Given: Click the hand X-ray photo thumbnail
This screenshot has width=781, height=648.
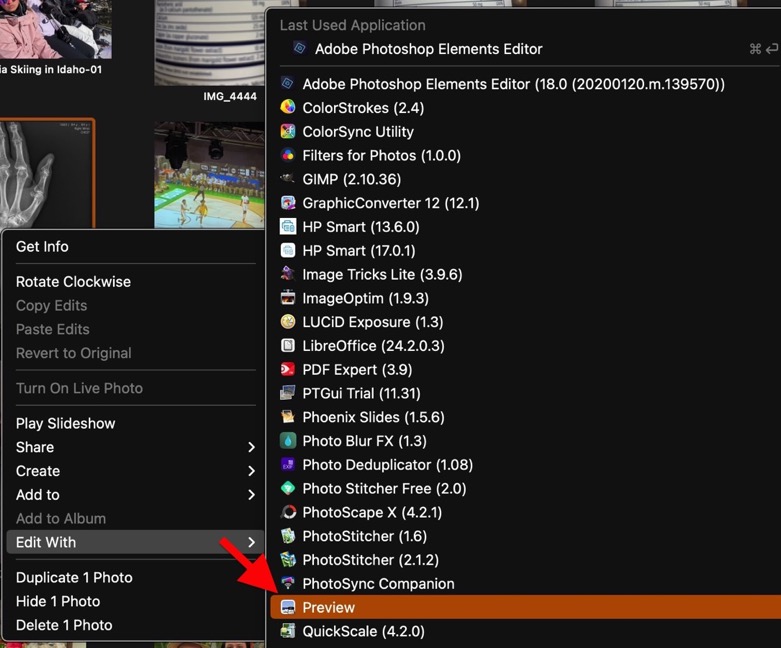Looking at the screenshot, I should (x=47, y=173).
